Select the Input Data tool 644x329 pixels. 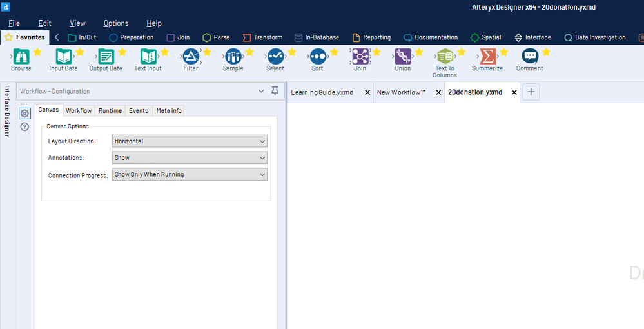pyautogui.click(x=63, y=56)
